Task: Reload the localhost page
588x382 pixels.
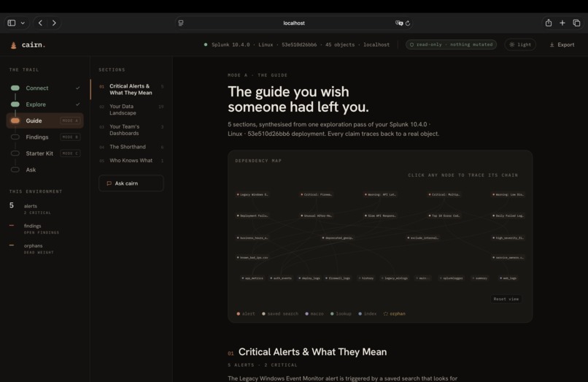Action: 408,23
